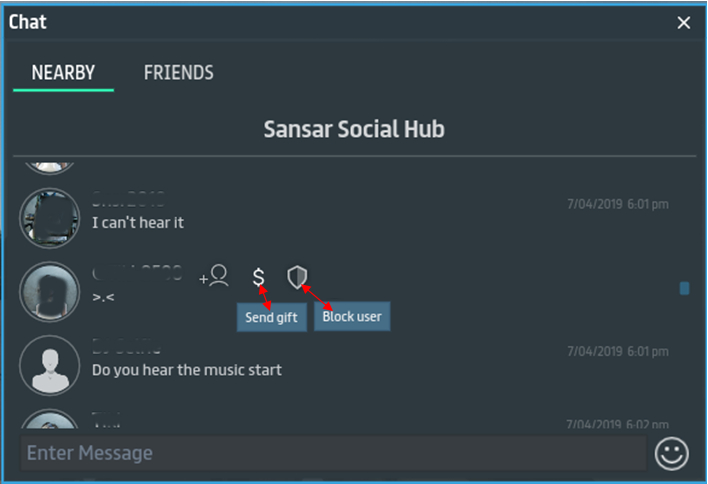This screenshot has height=484, width=708.
Task: Select "Do you hear the music start" message
Action: [186, 370]
